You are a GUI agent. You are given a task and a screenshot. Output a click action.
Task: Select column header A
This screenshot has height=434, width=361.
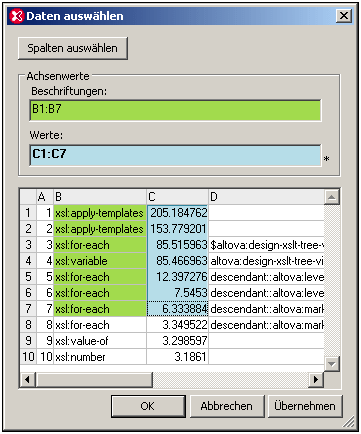(x=45, y=197)
